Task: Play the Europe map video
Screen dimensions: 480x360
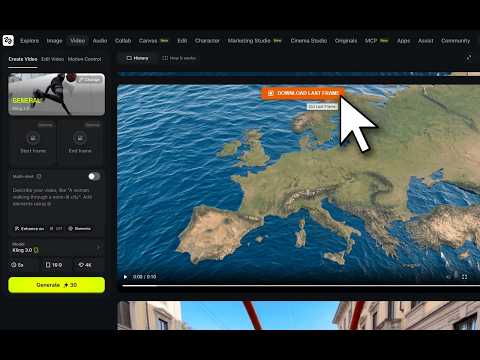Action: coord(125,277)
